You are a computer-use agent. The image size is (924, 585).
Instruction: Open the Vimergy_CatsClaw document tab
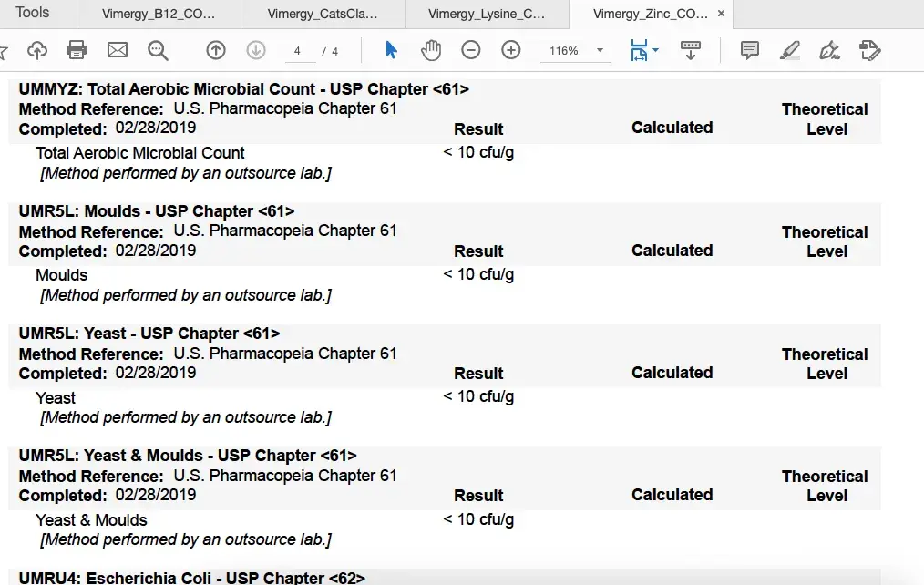pyautogui.click(x=323, y=14)
